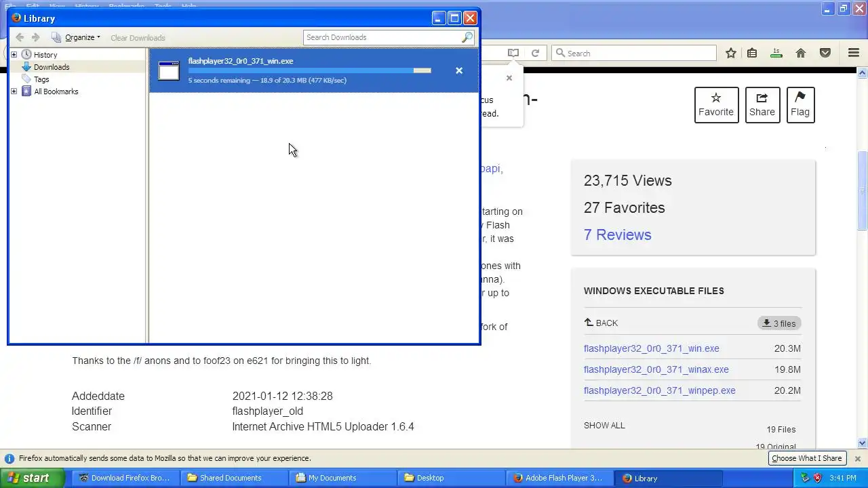This screenshot has height=488, width=868.
Task: Minimize the Library window
Action: point(439,18)
